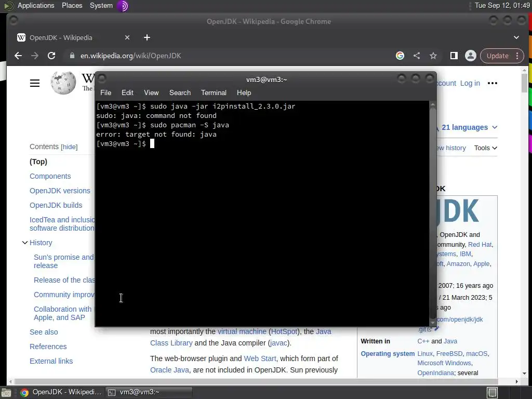Go to See also section
The width and height of the screenshot is (532, 399).
click(x=44, y=332)
